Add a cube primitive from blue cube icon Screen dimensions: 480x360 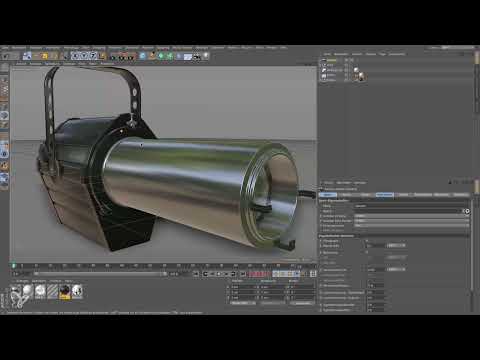pyautogui.click(x=142, y=56)
